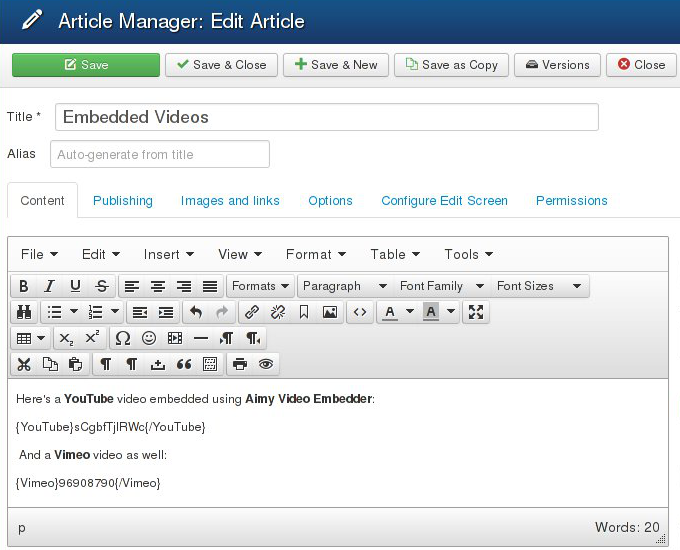Switch the editor to fullscreen mode
The width and height of the screenshot is (680, 550).
pyautogui.click(x=476, y=312)
